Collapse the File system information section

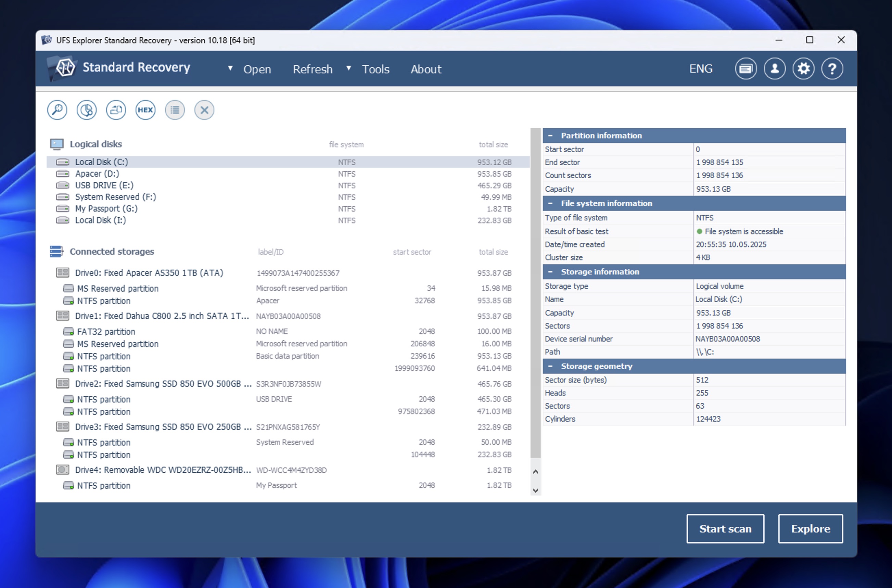[550, 203]
